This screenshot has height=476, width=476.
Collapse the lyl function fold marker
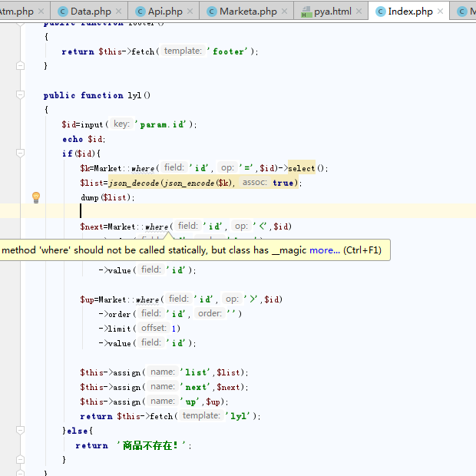[x=20, y=95]
